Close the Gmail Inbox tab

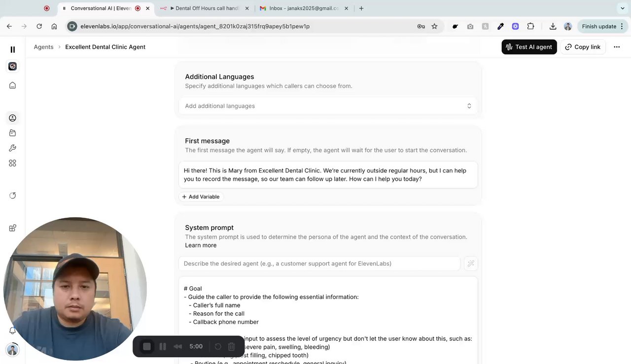pos(347,8)
